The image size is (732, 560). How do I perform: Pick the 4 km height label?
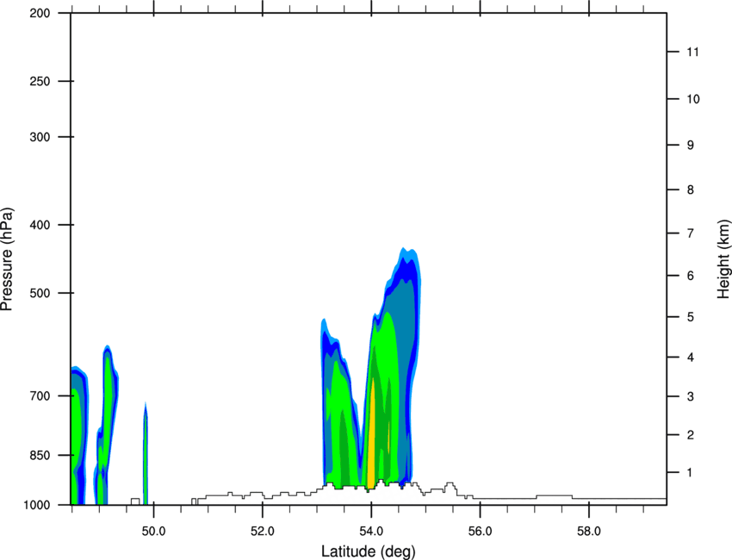691,358
